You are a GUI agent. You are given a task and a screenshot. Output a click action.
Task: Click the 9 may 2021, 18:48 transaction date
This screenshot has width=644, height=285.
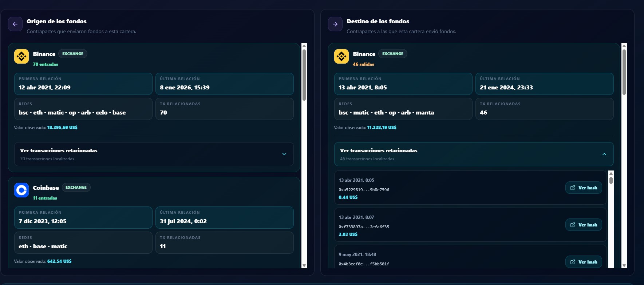coord(357,254)
